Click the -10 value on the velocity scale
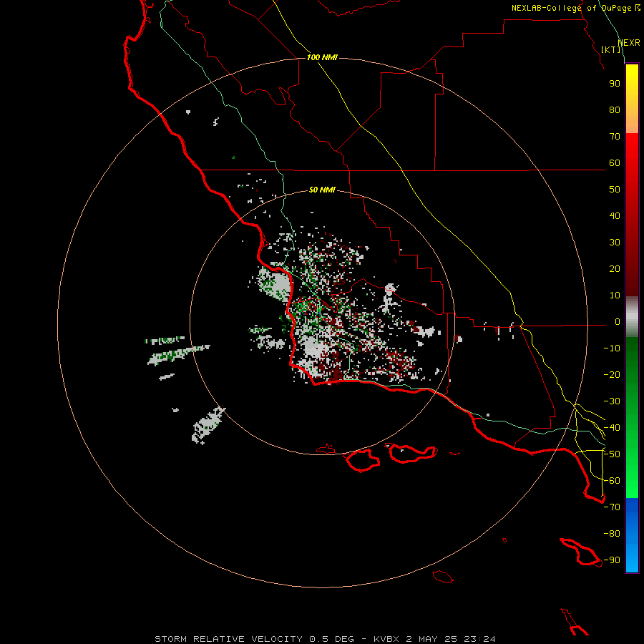 [612, 348]
